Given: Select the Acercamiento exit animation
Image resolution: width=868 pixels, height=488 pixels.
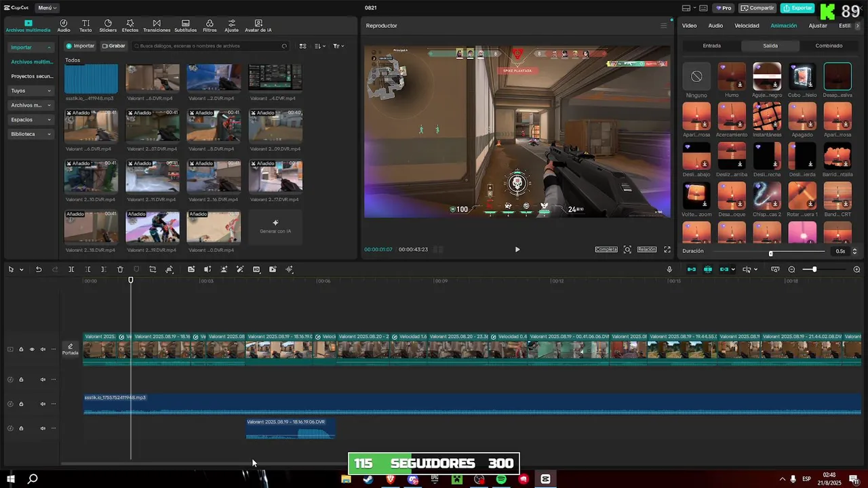Looking at the screenshot, I should 732,116.
